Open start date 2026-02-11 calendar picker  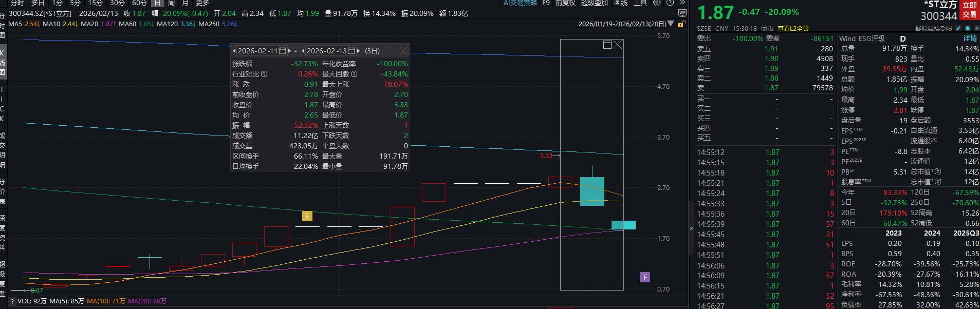[x=283, y=51]
